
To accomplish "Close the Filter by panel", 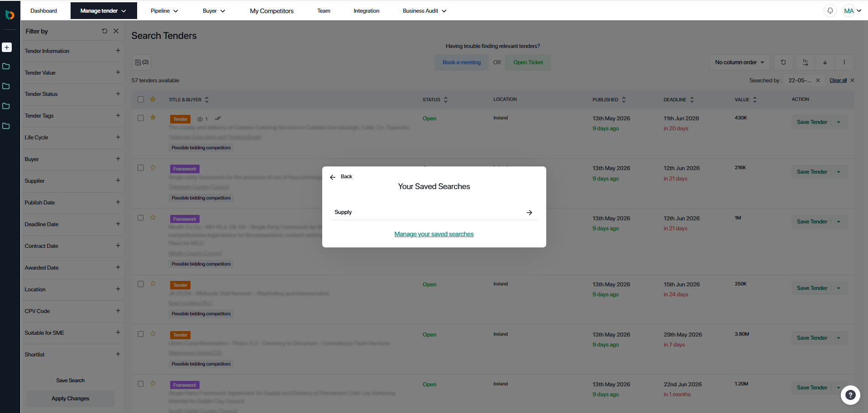I will click(x=116, y=31).
